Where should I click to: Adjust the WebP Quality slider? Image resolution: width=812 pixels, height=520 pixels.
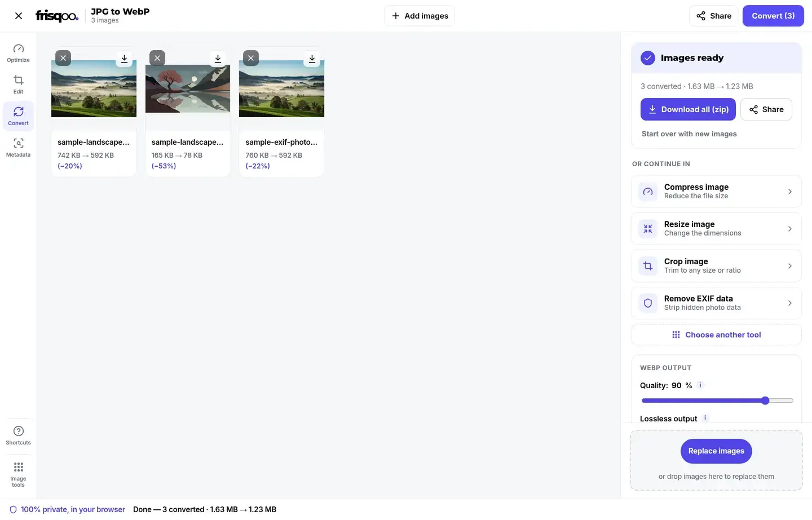coord(717,401)
